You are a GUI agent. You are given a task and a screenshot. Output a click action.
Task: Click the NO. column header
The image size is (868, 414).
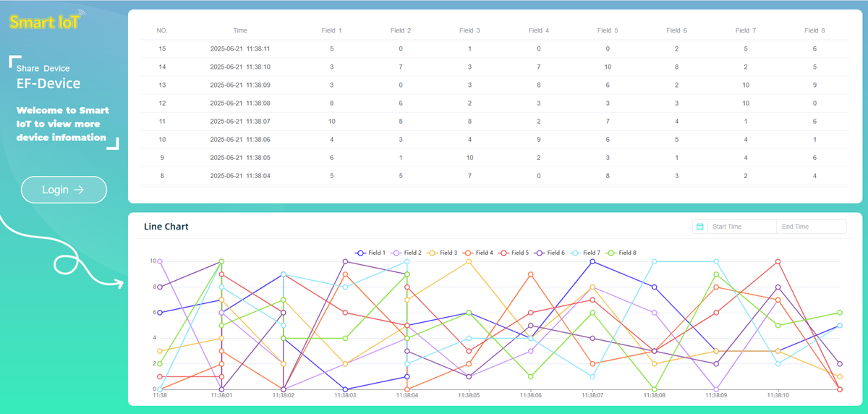(x=162, y=30)
